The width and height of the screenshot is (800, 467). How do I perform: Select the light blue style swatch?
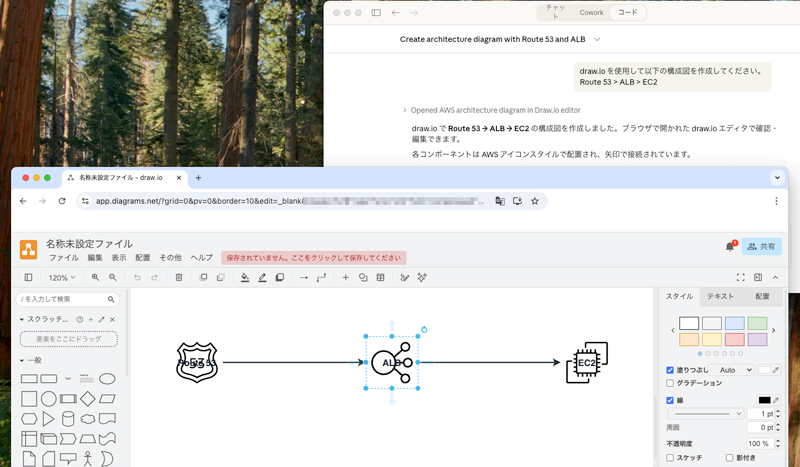[x=735, y=323]
